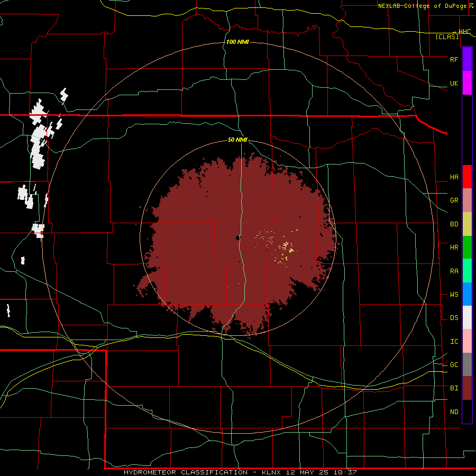Select the light pink IC legend swatch
476x476 pixels.
pos(467,341)
